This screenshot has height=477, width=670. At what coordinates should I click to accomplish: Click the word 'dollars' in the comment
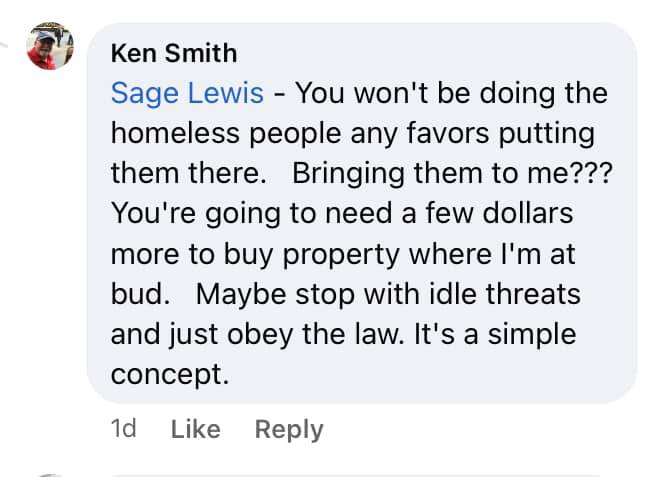(x=527, y=213)
